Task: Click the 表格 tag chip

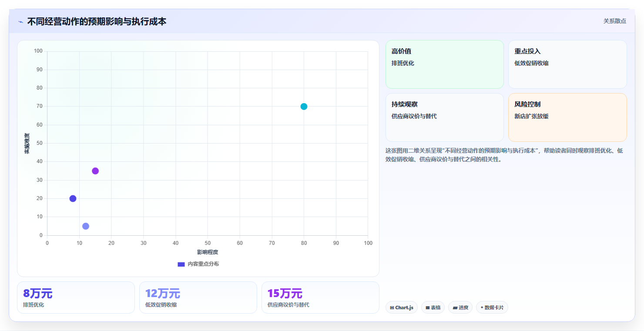Action: coord(433,308)
